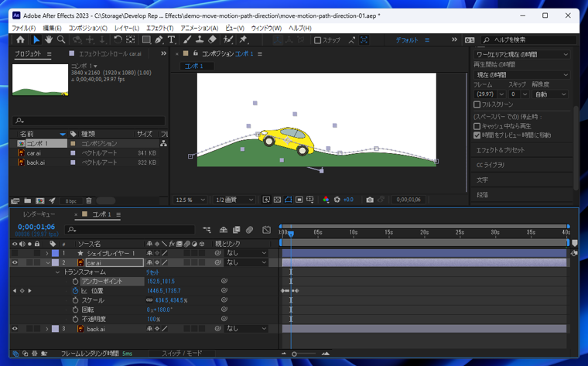Screen dimensions: 588x366
Task: Open the コンポジション(C) menu
Action: pyautogui.click(x=87, y=28)
